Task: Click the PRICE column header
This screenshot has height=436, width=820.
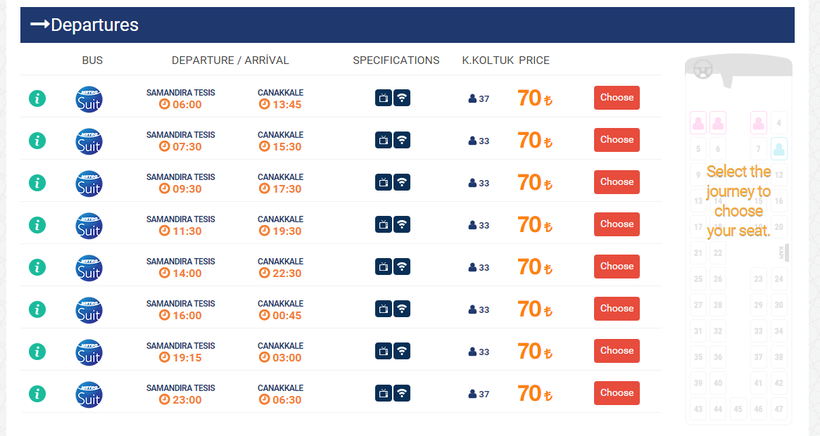Action: pos(534,61)
